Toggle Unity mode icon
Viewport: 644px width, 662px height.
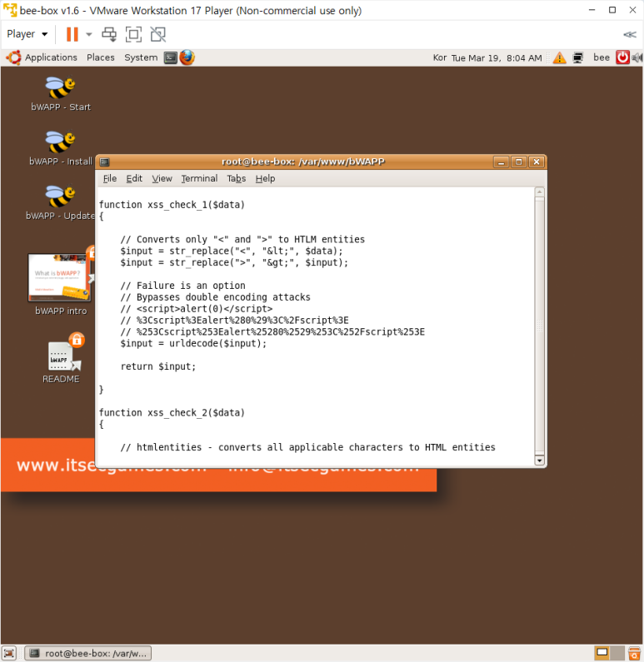click(x=158, y=34)
